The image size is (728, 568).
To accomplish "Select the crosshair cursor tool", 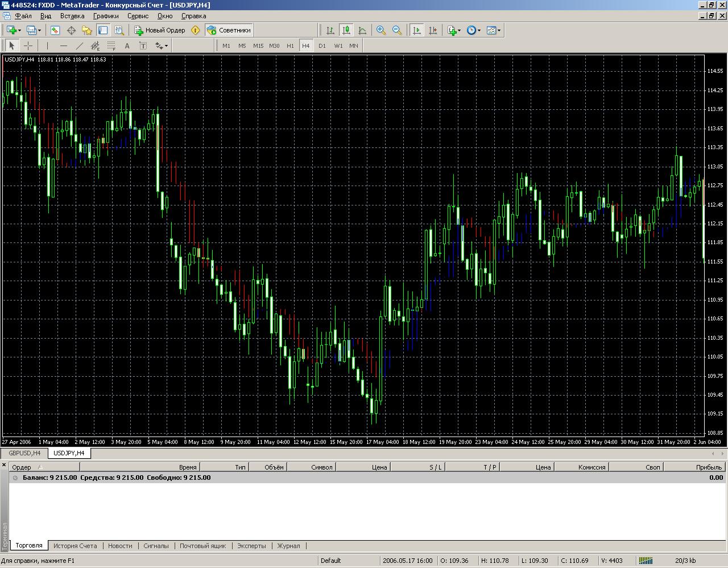I will tap(28, 46).
